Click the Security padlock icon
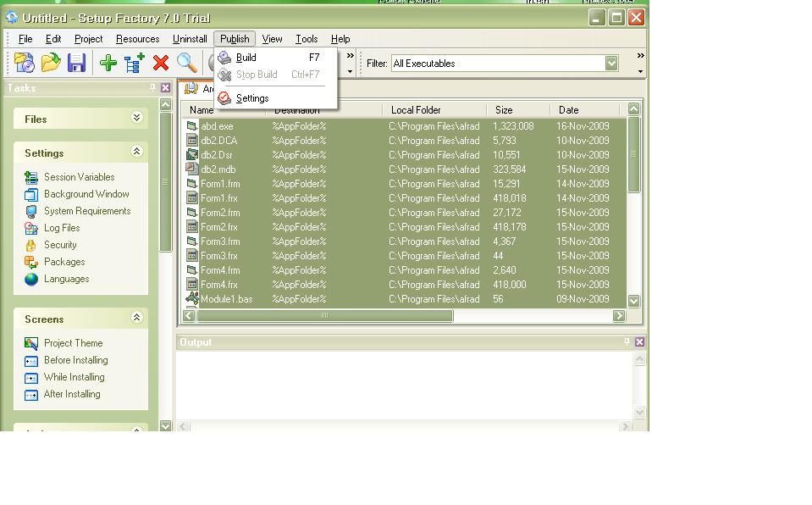This screenshot has width=812, height=505. 31,245
